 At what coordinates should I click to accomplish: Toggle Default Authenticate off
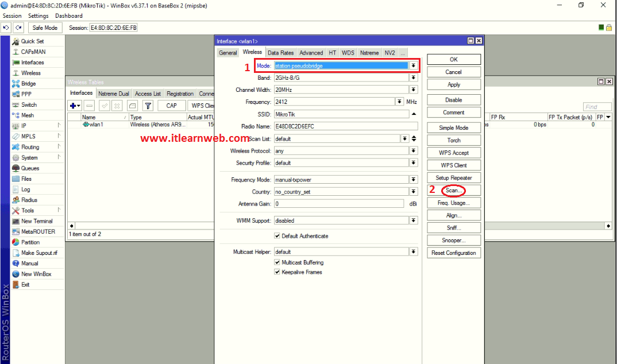point(276,236)
